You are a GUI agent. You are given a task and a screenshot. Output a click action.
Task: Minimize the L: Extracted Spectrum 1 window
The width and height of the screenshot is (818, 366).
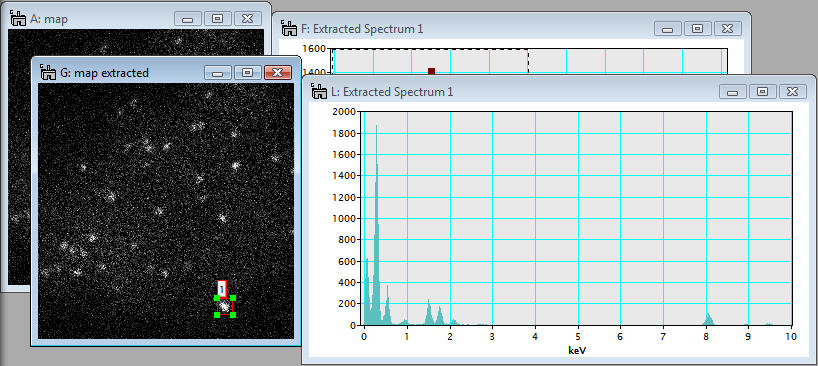(x=732, y=92)
